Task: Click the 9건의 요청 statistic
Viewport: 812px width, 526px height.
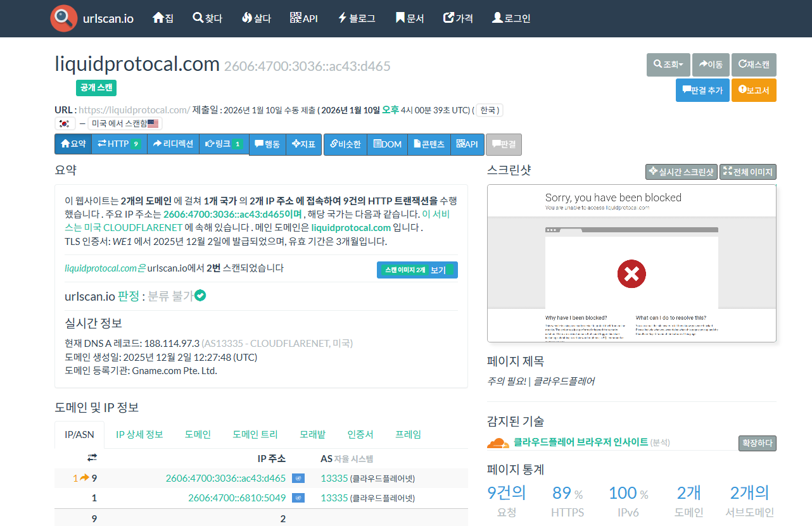Action: click(506, 501)
